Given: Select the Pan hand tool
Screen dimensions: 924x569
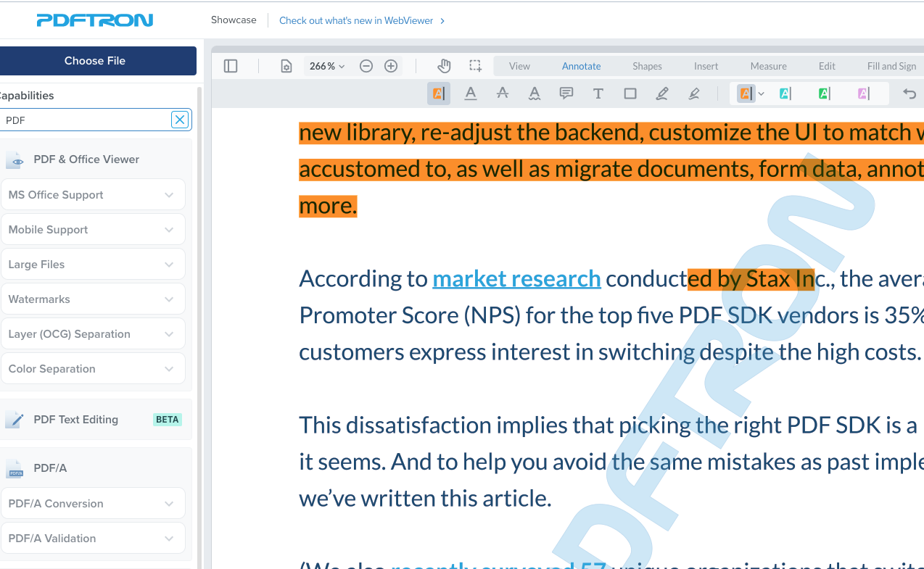Looking at the screenshot, I should (x=444, y=66).
